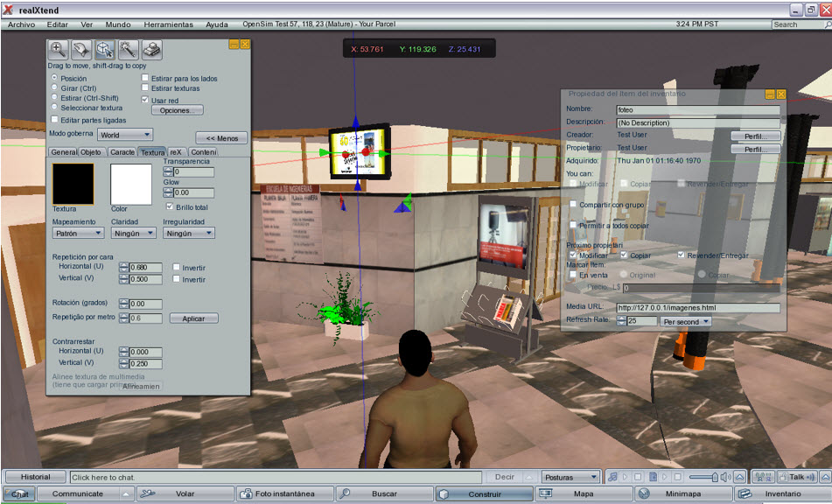The image size is (832, 504).
Task: Expand the voice Talk panel arrow
Action: pyautogui.click(x=825, y=477)
